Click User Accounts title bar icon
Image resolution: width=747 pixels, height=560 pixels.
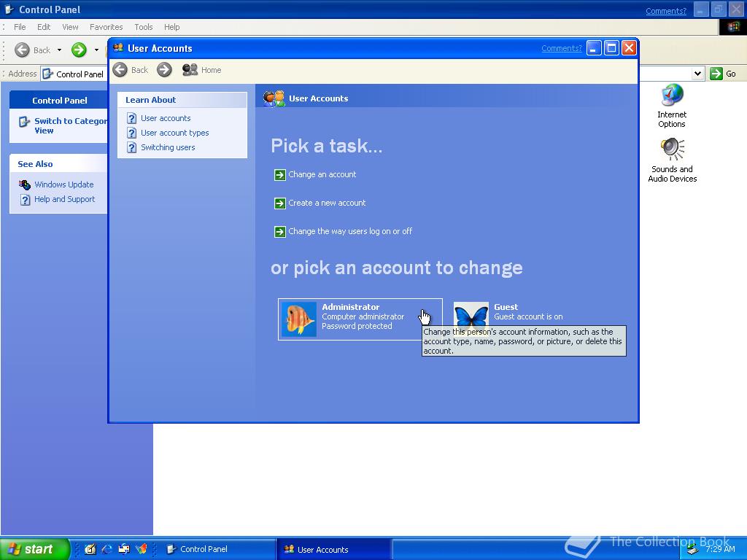[x=118, y=47]
